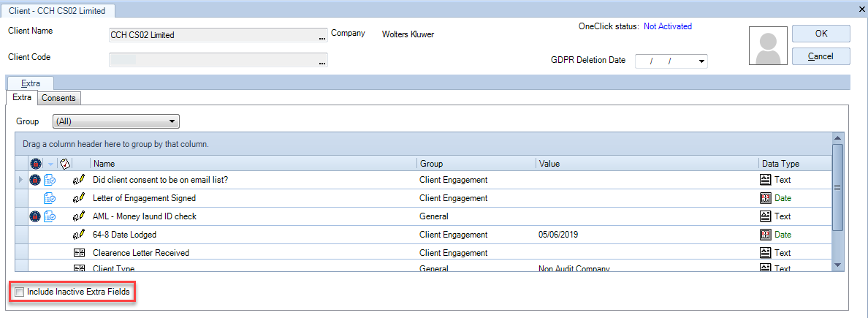Click the Date type icon on 64-8 row

765,235
